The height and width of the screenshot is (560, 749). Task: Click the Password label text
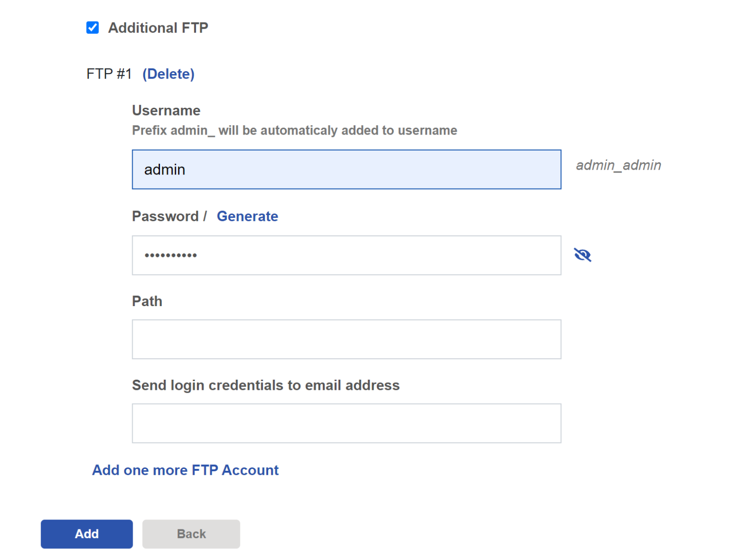[x=165, y=216]
